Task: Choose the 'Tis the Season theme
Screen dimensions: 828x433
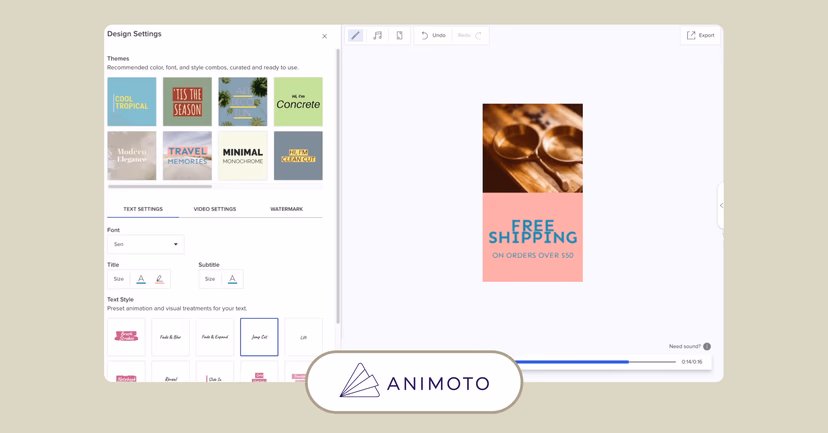Action: 187,102
